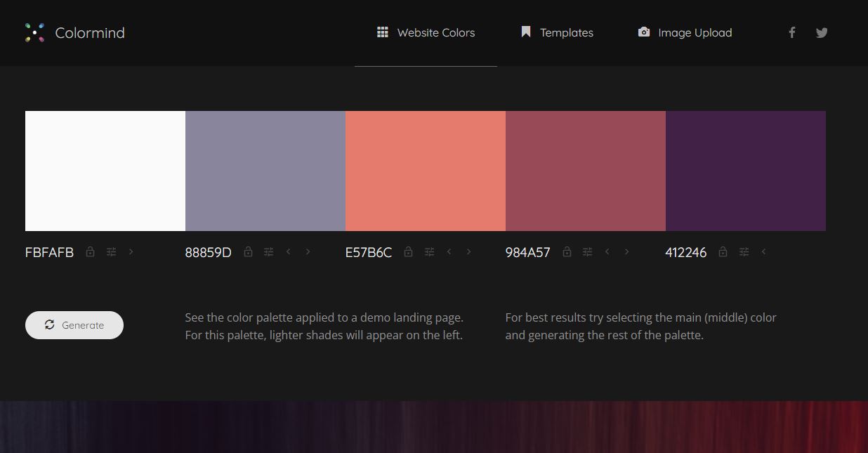This screenshot has height=453, width=868.
Task: Lock the E57B6C color
Action: 408,252
